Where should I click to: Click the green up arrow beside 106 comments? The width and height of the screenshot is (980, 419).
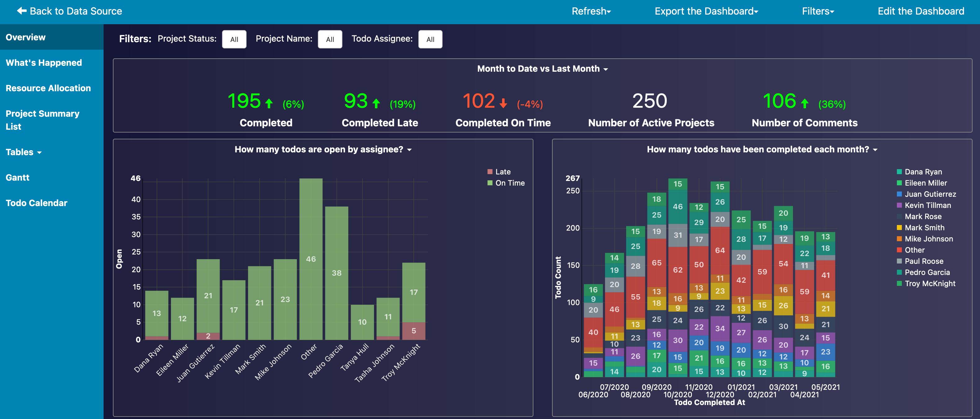coord(804,103)
